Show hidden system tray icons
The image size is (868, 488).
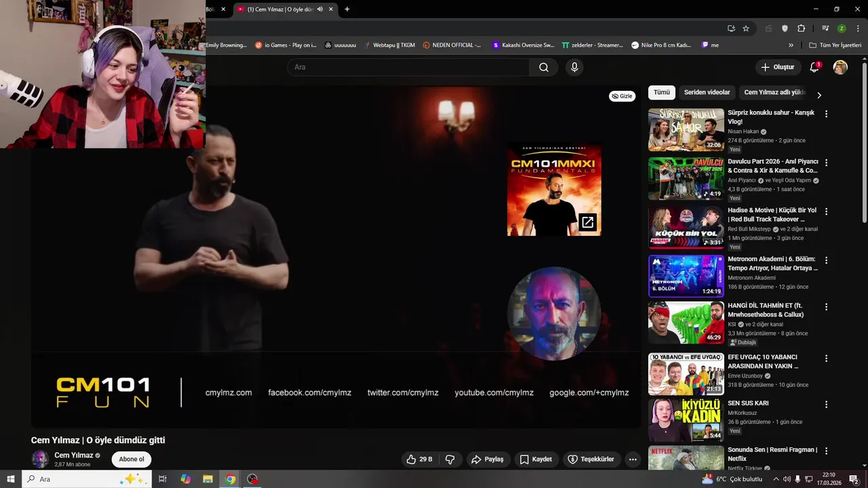(776, 479)
